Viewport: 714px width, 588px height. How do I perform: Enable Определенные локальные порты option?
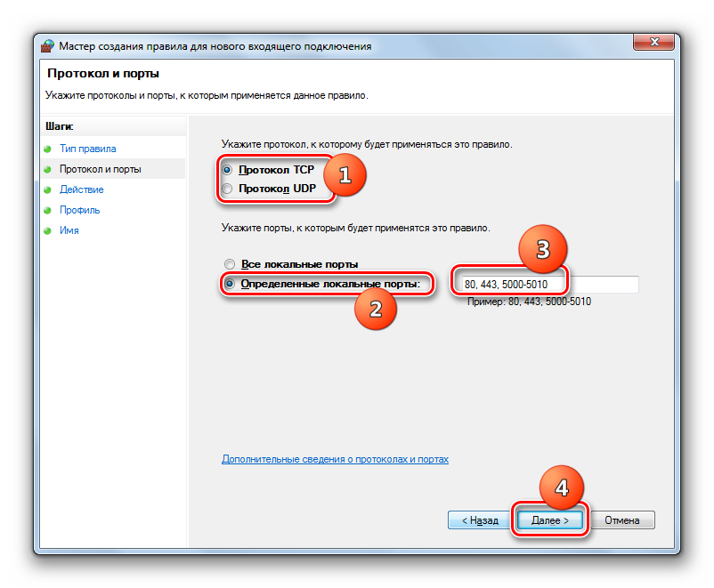click(x=230, y=284)
